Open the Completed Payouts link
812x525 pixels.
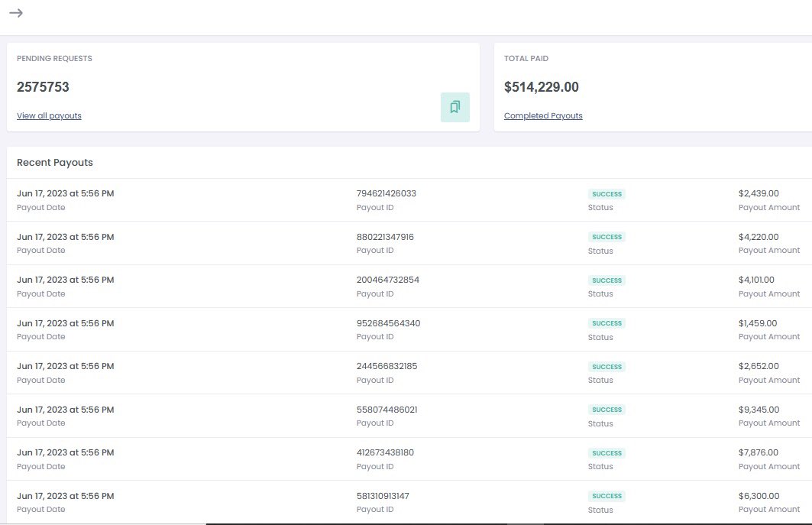[x=542, y=115]
